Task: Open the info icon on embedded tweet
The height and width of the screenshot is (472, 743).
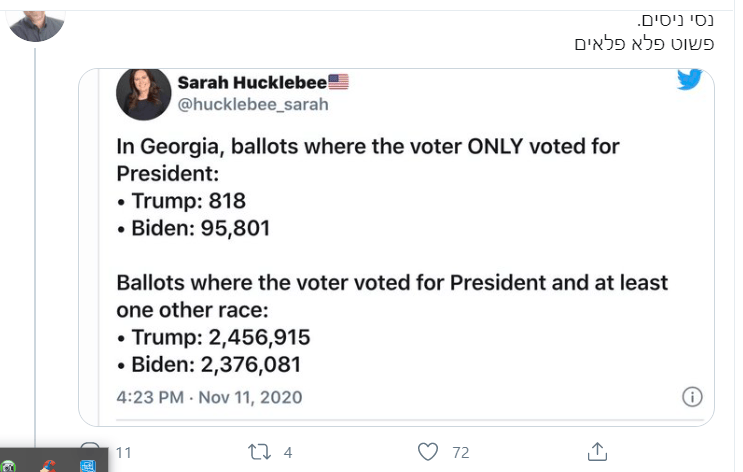Action: pyautogui.click(x=692, y=397)
